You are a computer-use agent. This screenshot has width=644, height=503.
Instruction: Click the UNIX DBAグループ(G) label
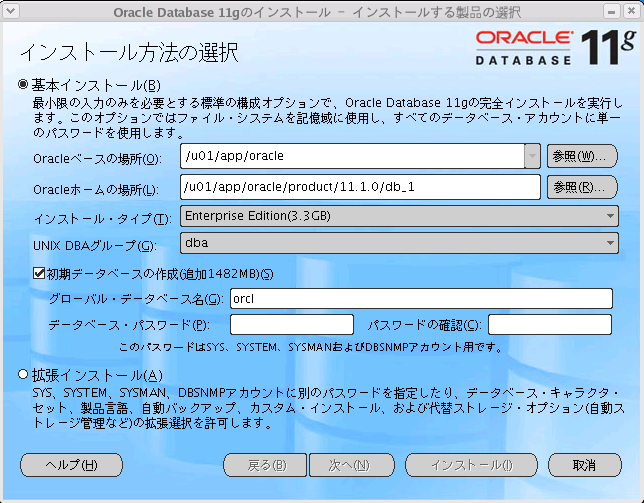[94, 246]
